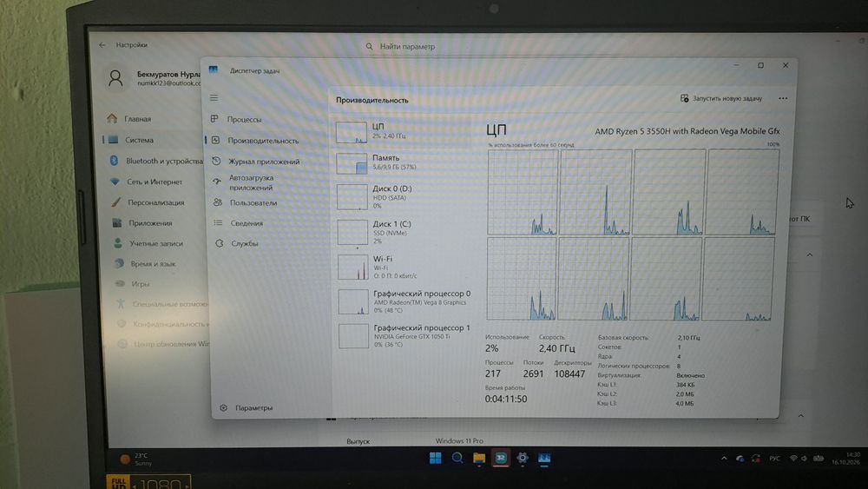Select Графический процессор 1 GTX 1050 Ti
The image size is (868, 489).
pyautogui.click(x=404, y=335)
